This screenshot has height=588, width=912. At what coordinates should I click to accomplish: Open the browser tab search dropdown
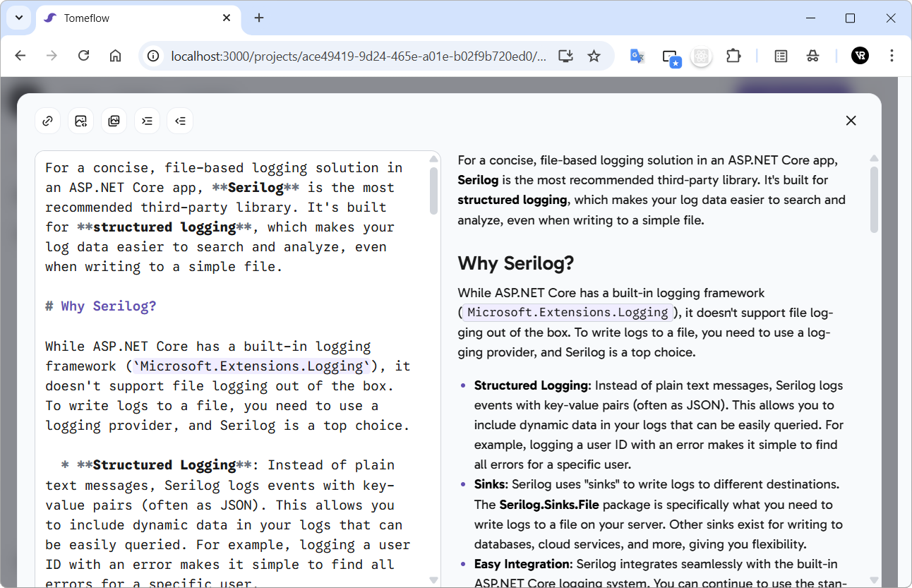pyautogui.click(x=18, y=18)
